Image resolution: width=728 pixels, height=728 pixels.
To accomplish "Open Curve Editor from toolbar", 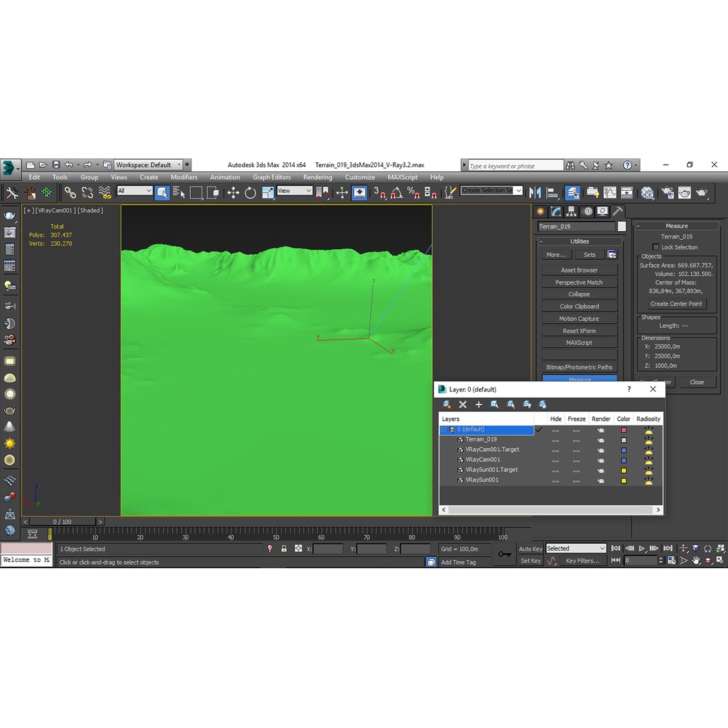I will click(x=609, y=192).
